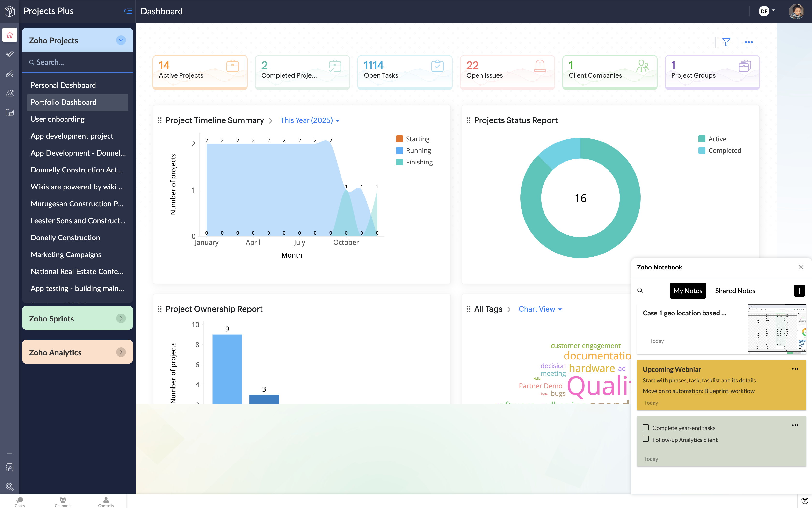Click the Search projects field
812x508 pixels.
[x=78, y=62]
